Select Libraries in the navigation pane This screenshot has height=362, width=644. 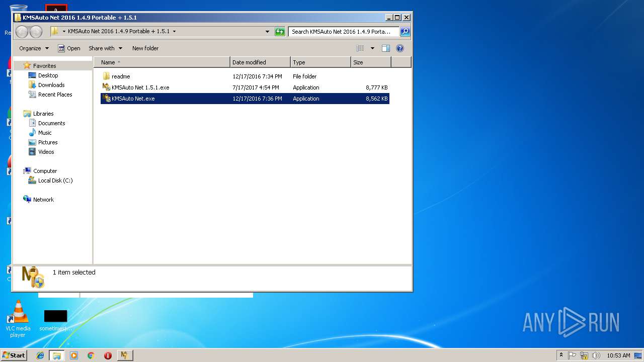tap(43, 114)
